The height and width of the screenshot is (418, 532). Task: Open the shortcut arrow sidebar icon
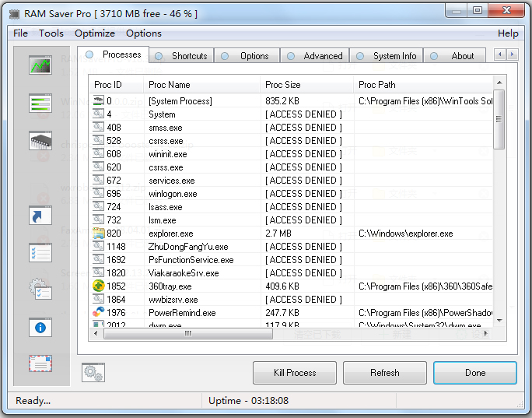pos(40,216)
